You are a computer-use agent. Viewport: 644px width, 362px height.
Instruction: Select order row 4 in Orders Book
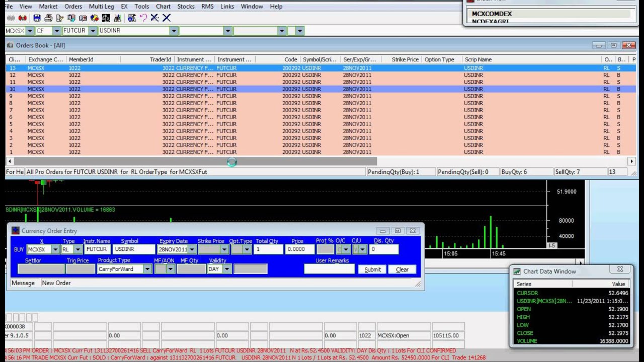click(x=320, y=131)
